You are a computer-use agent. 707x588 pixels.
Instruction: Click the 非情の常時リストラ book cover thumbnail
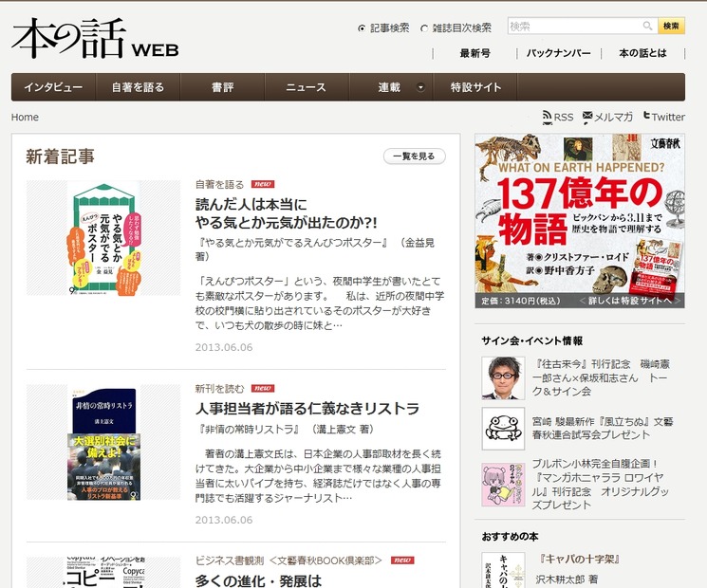pyautogui.click(x=103, y=442)
